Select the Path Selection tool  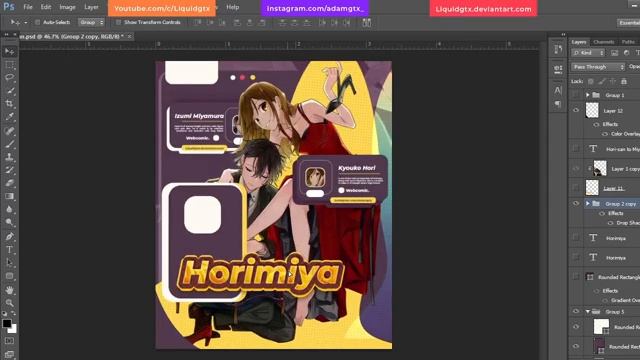click(x=9, y=262)
